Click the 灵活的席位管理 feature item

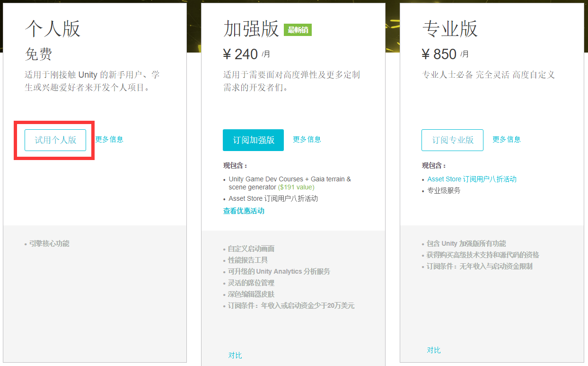pyautogui.click(x=251, y=283)
